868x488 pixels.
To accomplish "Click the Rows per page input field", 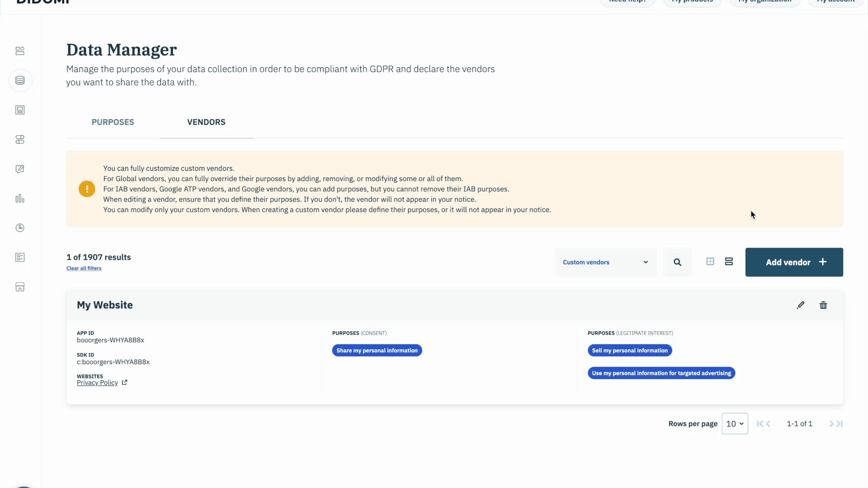I will coord(734,424).
